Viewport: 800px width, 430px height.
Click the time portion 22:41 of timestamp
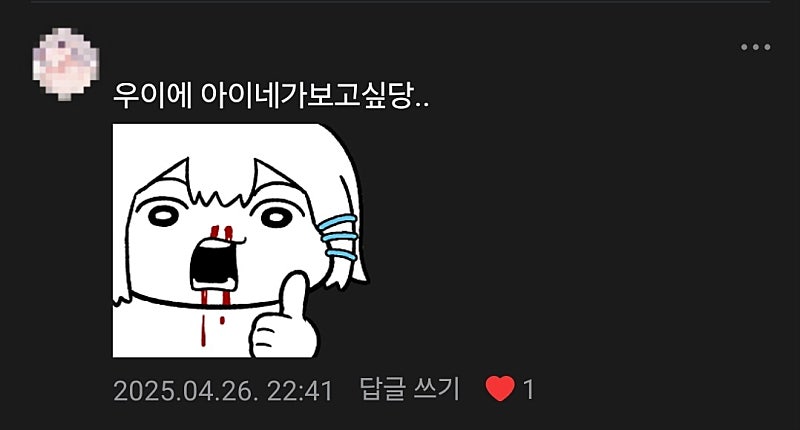pos(300,391)
